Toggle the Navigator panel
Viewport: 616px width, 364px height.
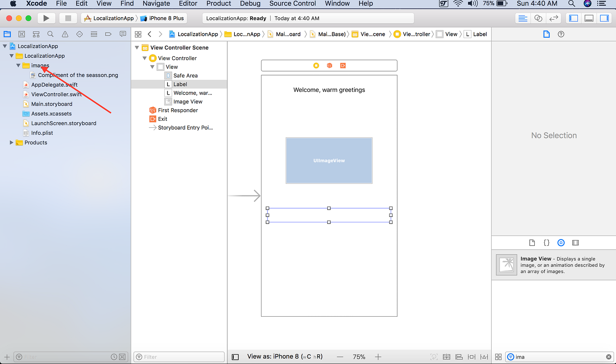click(574, 18)
